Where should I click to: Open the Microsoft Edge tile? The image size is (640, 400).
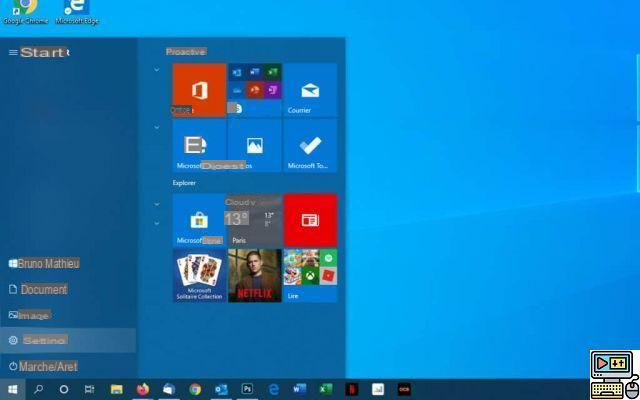click(199, 145)
